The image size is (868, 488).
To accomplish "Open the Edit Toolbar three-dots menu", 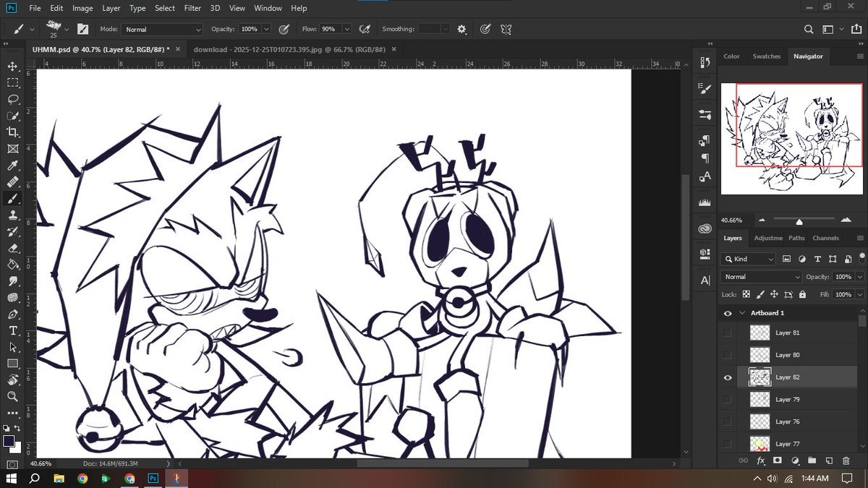I will (x=12, y=413).
